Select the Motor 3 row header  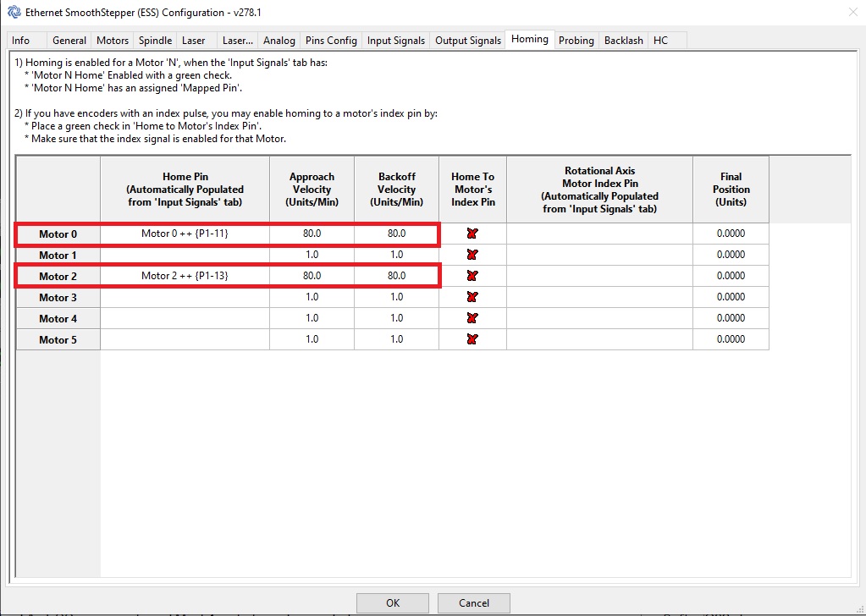tap(58, 297)
